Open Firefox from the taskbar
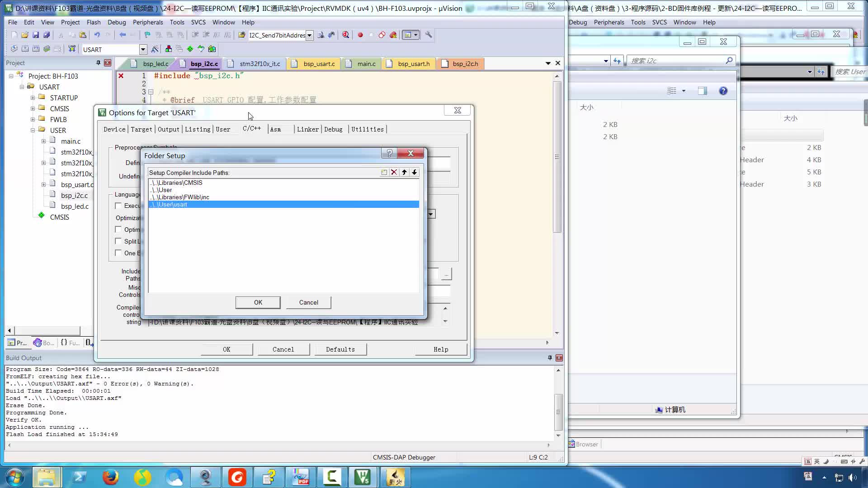The height and width of the screenshot is (488, 868). (x=110, y=477)
